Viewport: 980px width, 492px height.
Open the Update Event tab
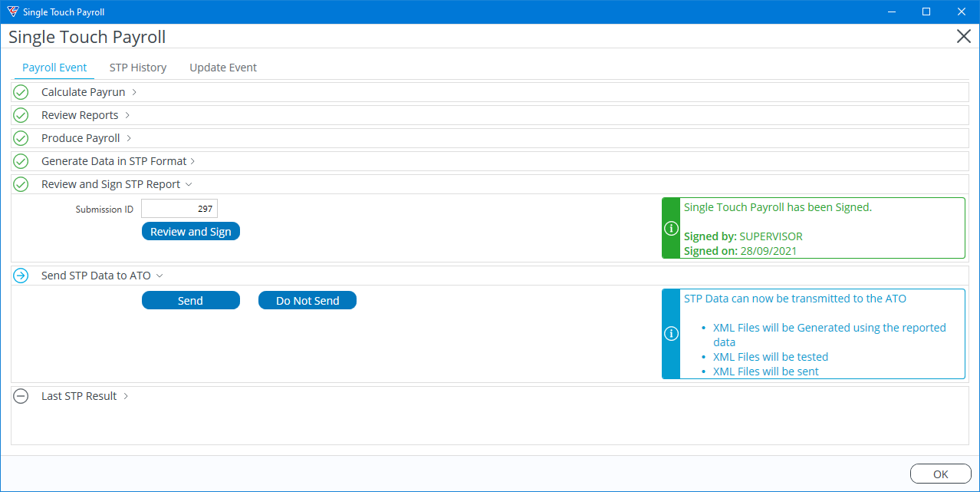pyautogui.click(x=223, y=68)
